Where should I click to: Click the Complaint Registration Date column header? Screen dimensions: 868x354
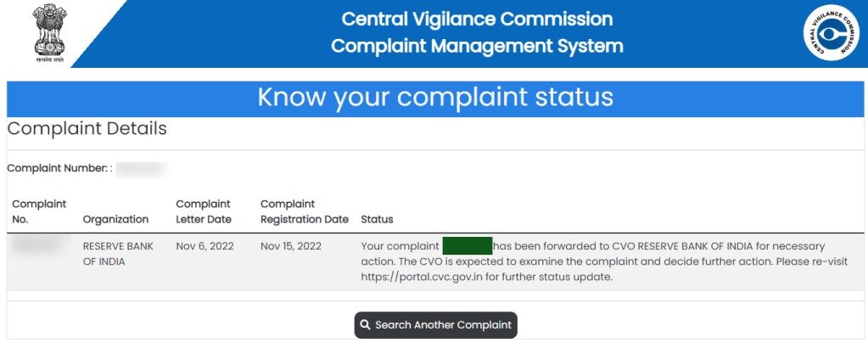304,211
